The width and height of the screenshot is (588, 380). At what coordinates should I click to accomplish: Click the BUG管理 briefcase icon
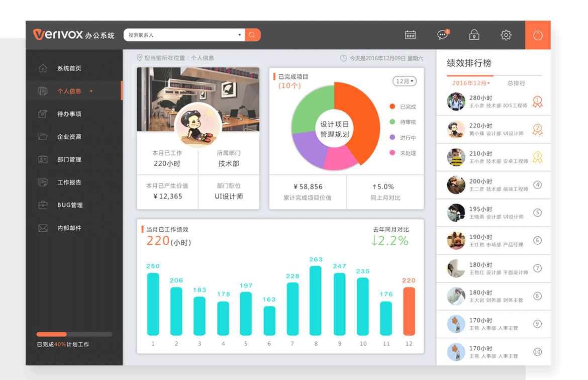click(43, 205)
